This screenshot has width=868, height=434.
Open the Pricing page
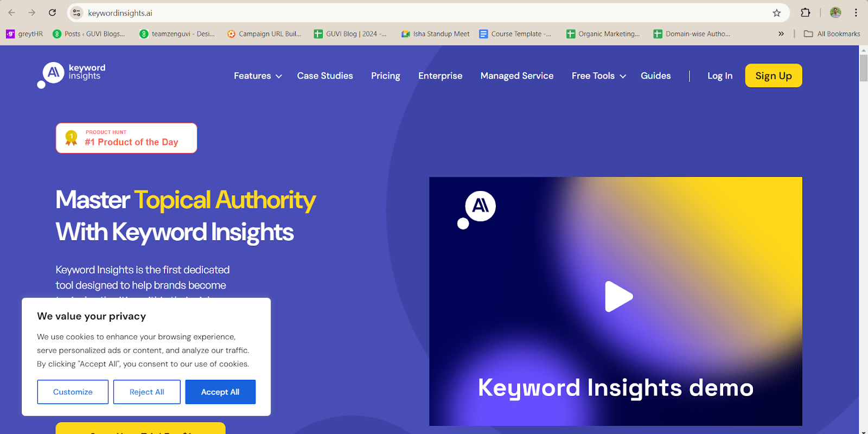tap(386, 76)
